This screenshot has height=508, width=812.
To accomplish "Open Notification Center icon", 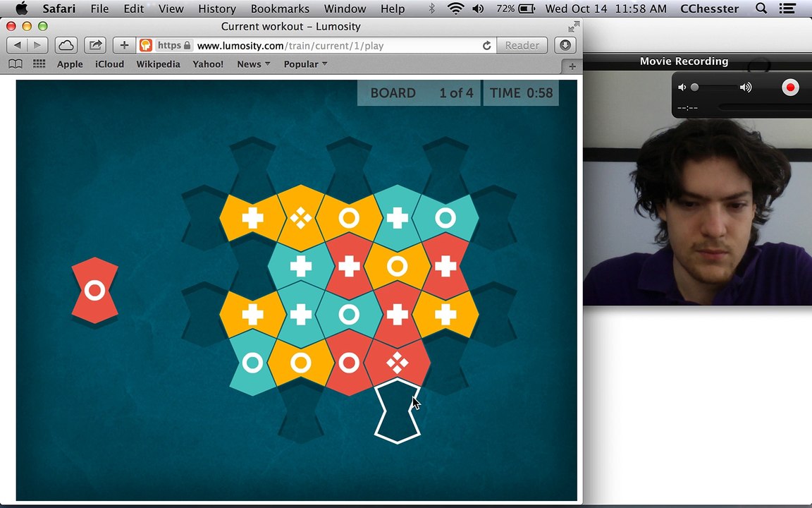I will (x=787, y=8).
